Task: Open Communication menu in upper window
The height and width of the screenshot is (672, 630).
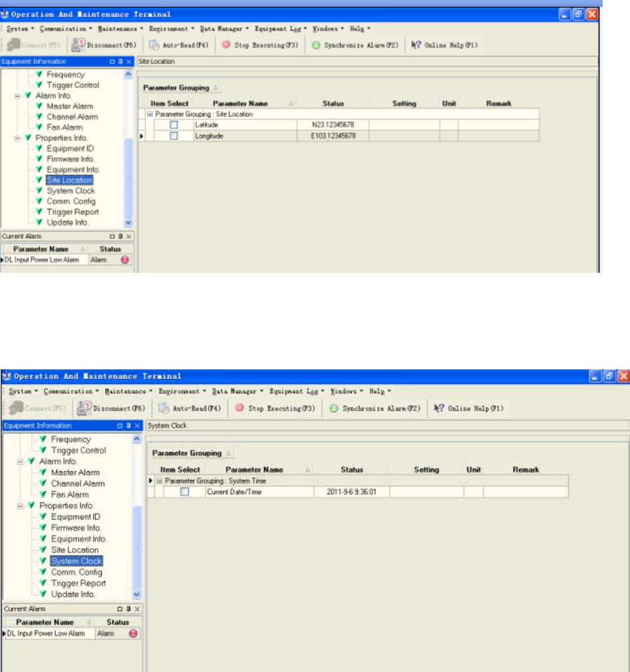Action: (66, 29)
